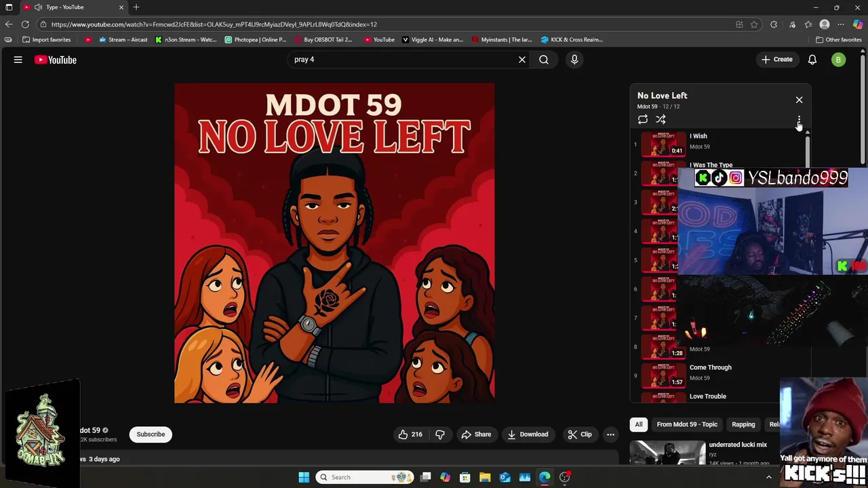Close the No Love Left playlist panel
This screenshot has height=488, width=868.
pos(799,100)
